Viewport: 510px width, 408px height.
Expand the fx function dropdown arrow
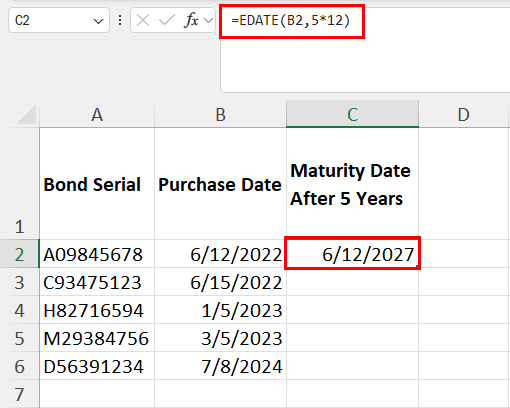[209, 21]
